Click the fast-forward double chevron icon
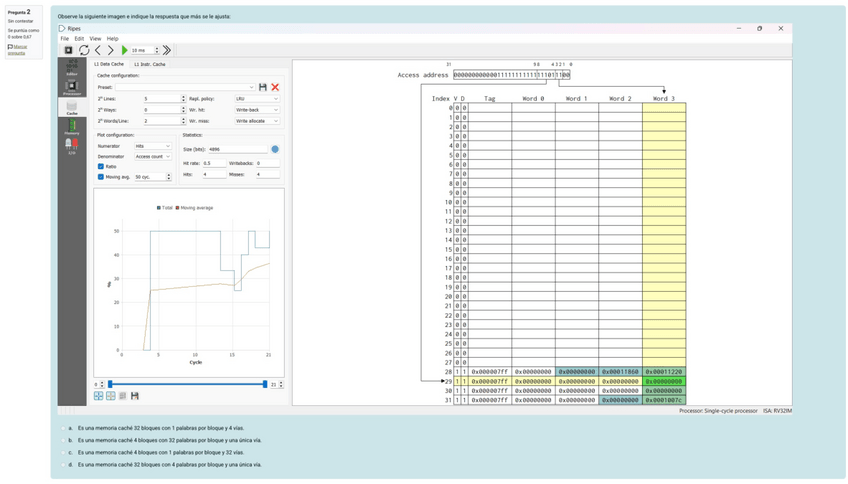The width and height of the screenshot is (848, 484). click(167, 50)
